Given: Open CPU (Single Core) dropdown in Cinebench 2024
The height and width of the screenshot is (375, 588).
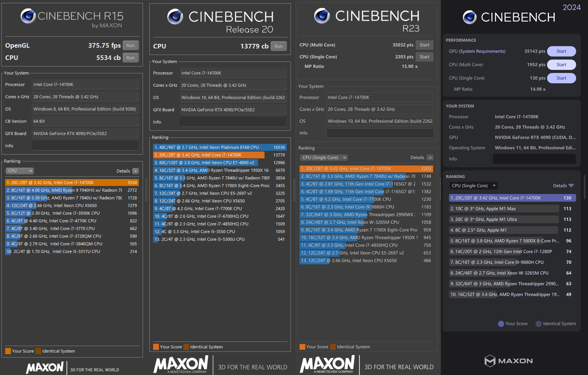Looking at the screenshot, I should 474,186.
